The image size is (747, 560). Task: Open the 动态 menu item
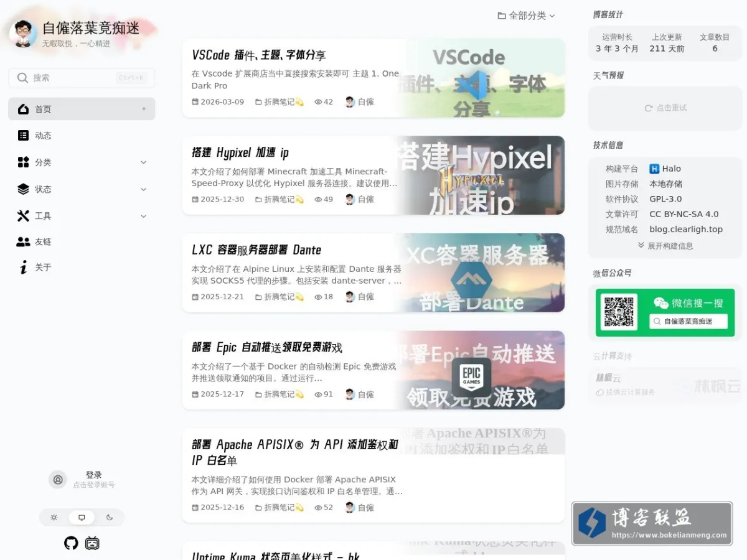pos(82,136)
